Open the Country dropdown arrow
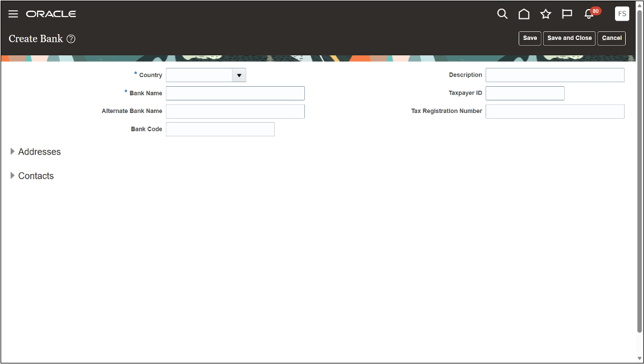The width and height of the screenshot is (644, 364). point(239,75)
